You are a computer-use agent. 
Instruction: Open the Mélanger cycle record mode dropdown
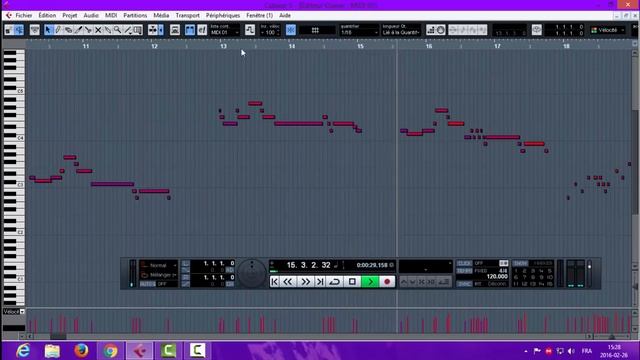(x=159, y=275)
